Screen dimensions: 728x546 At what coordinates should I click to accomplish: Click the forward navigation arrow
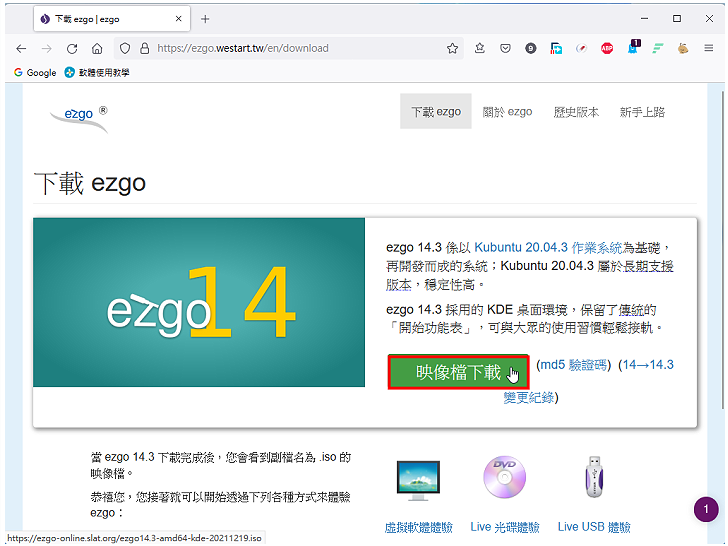[46, 48]
